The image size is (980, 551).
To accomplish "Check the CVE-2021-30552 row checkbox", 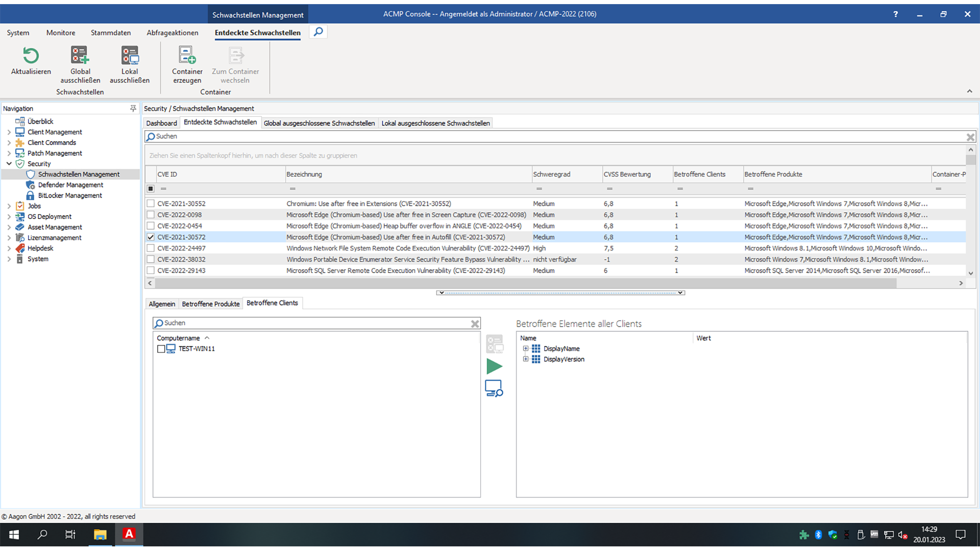I will pyautogui.click(x=151, y=204).
